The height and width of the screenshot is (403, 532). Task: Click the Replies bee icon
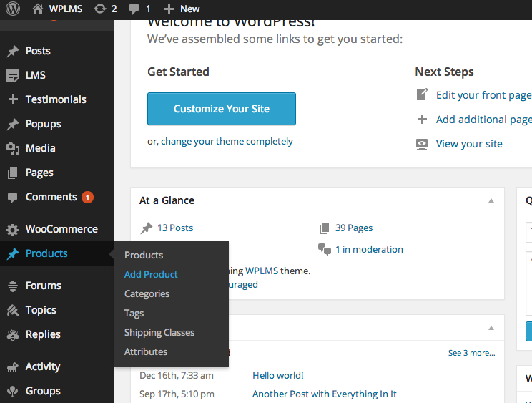click(13, 335)
